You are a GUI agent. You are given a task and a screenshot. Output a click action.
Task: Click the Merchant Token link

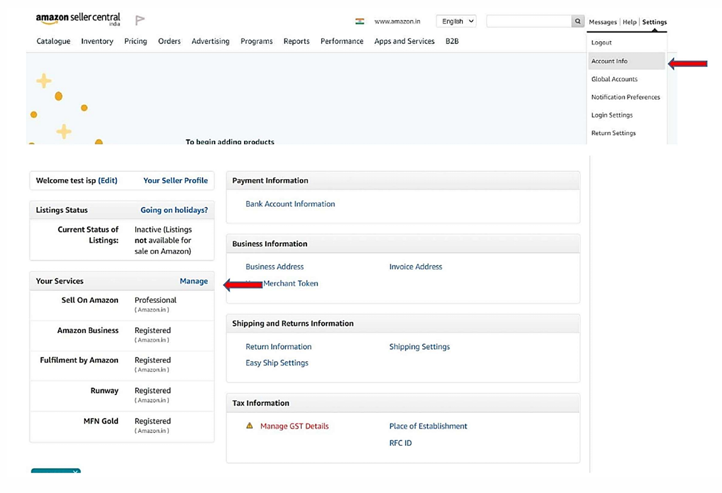click(x=290, y=284)
